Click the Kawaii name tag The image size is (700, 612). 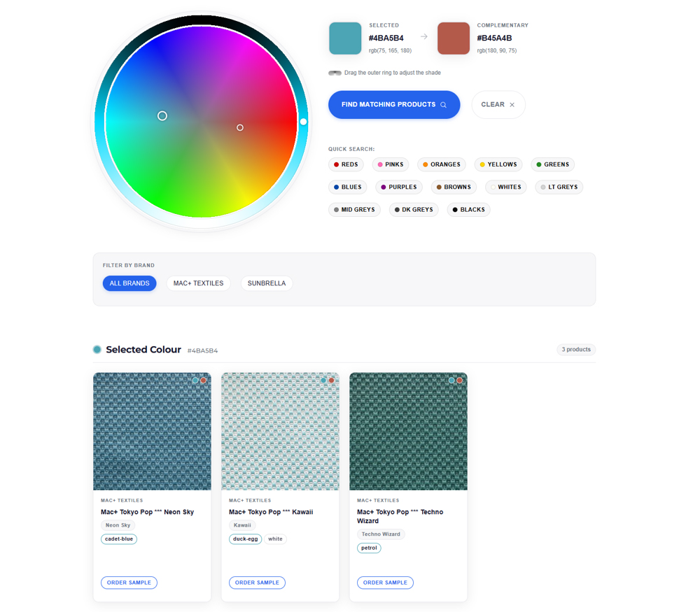[242, 525]
